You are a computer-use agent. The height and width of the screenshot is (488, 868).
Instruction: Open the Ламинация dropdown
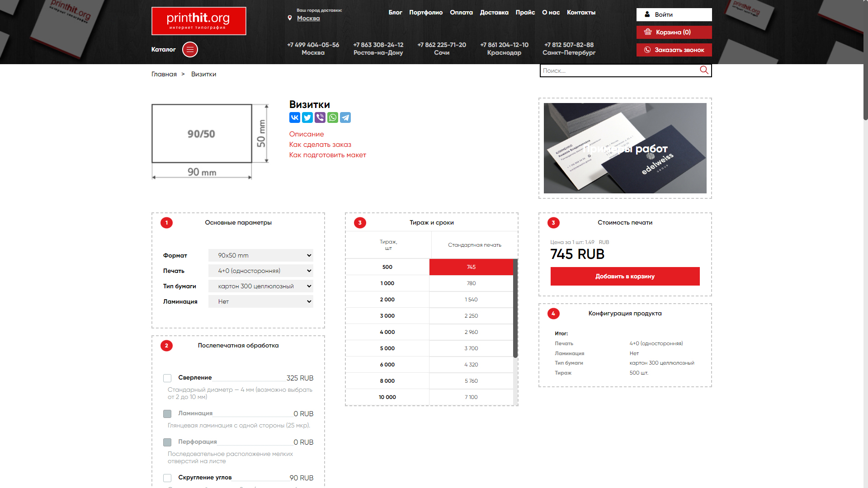point(261,301)
